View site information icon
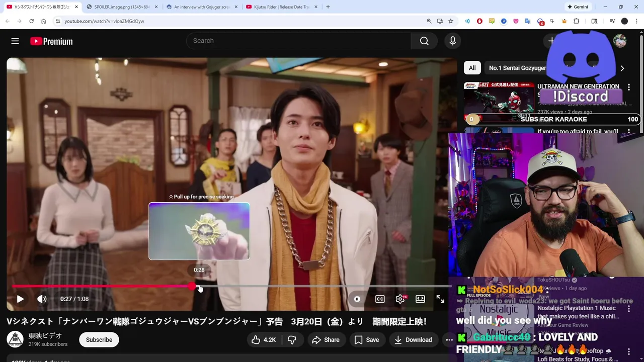Image resolution: width=644 pixels, height=362 pixels. (x=58, y=21)
